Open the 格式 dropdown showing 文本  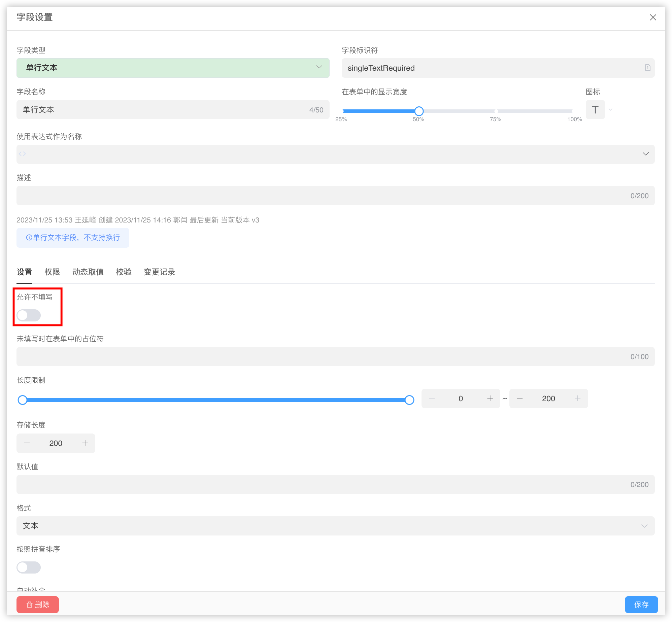(335, 526)
